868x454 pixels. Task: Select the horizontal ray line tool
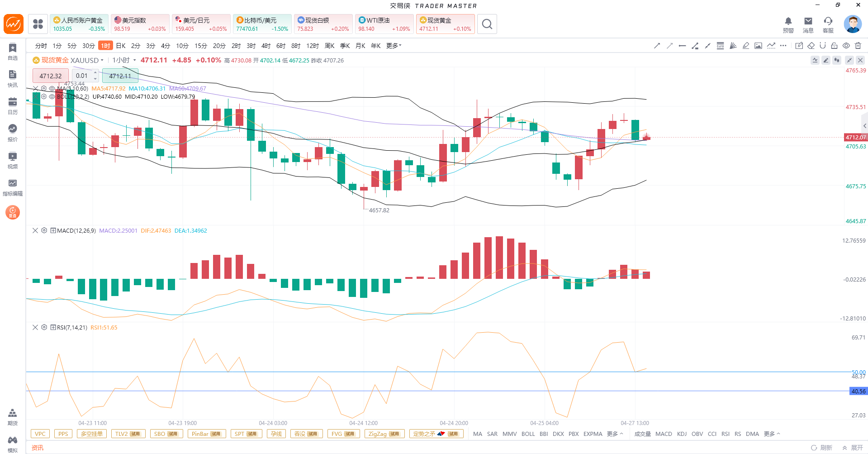pos(683,46)
